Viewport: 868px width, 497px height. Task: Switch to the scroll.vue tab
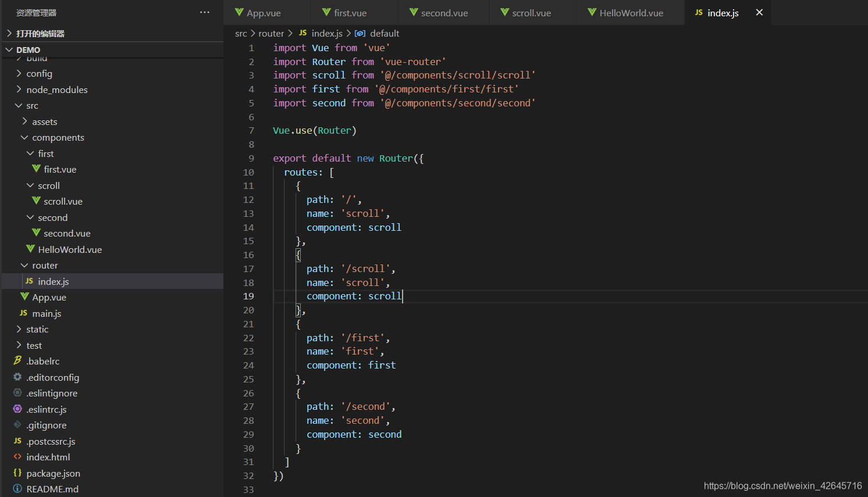532,12
